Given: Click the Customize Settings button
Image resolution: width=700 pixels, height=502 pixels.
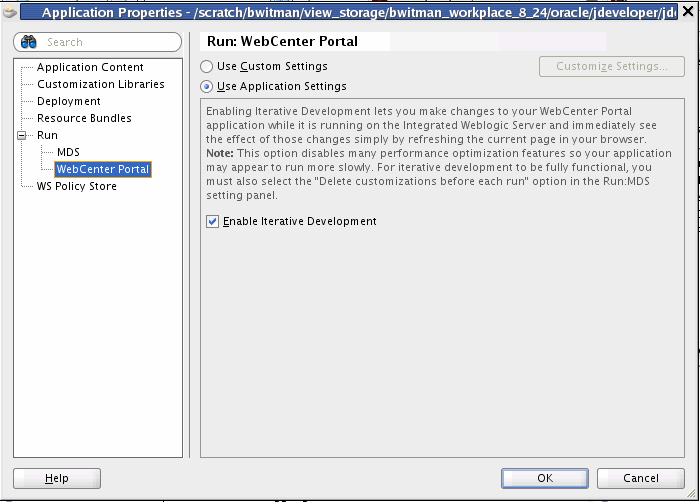Looking at the screenshot, I should (x=612, y=67).
